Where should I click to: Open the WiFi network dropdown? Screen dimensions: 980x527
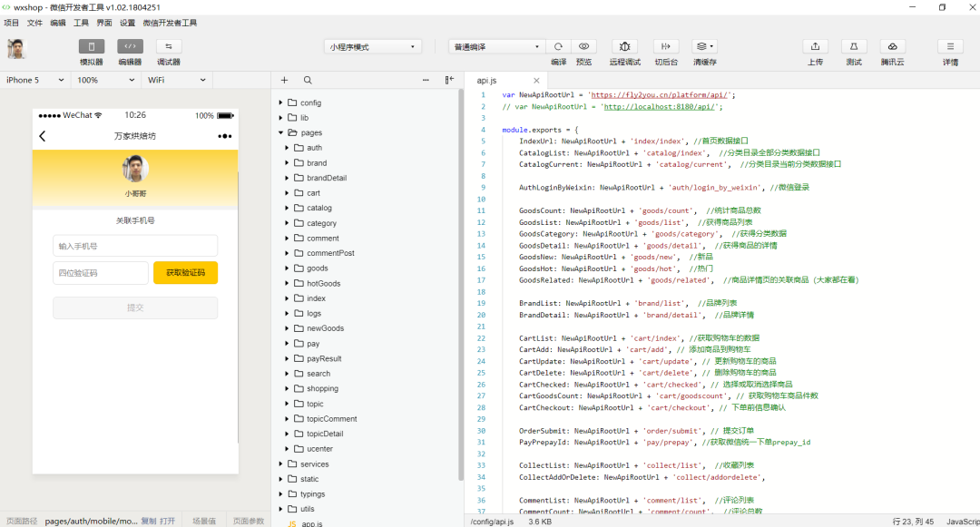click(x=178, y=80)
